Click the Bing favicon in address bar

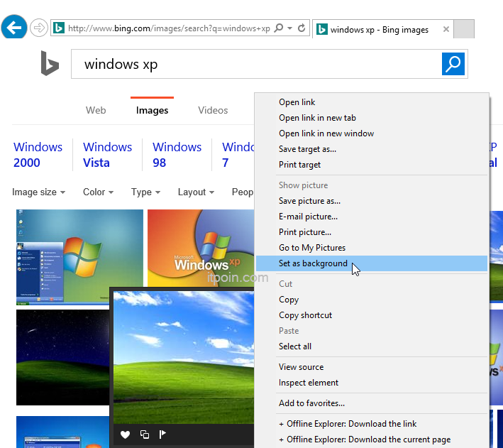(59, 28)
